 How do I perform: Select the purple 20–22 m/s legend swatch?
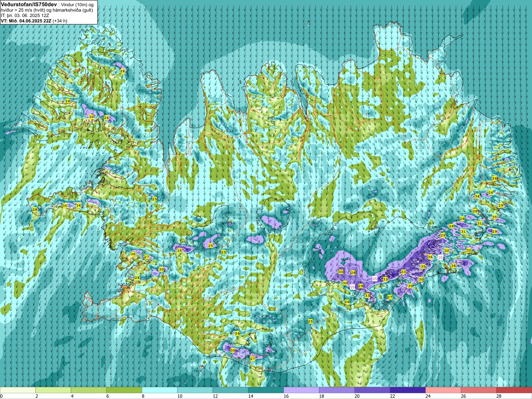click(x=372, y=390)
